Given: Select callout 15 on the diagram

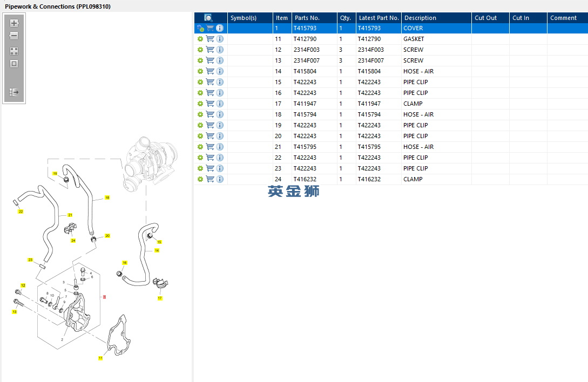Looking at the screenshot, I should point(159,242).
